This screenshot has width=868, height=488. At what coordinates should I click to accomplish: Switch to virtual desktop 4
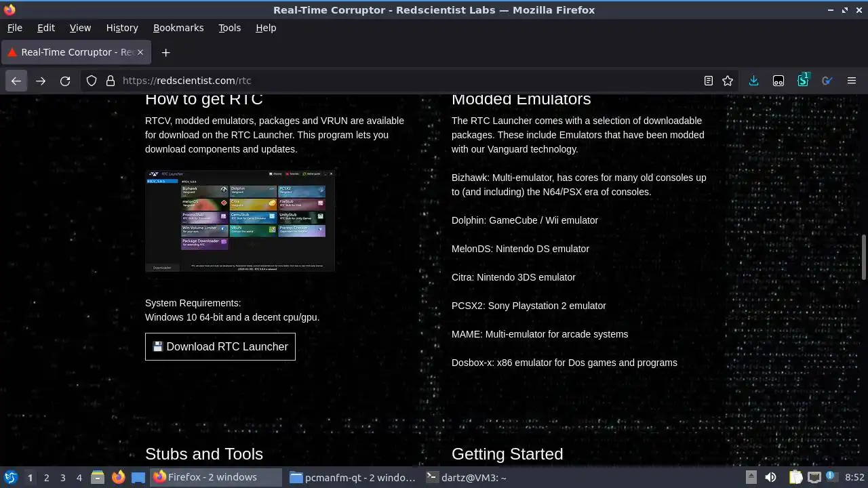click(79, 478)
